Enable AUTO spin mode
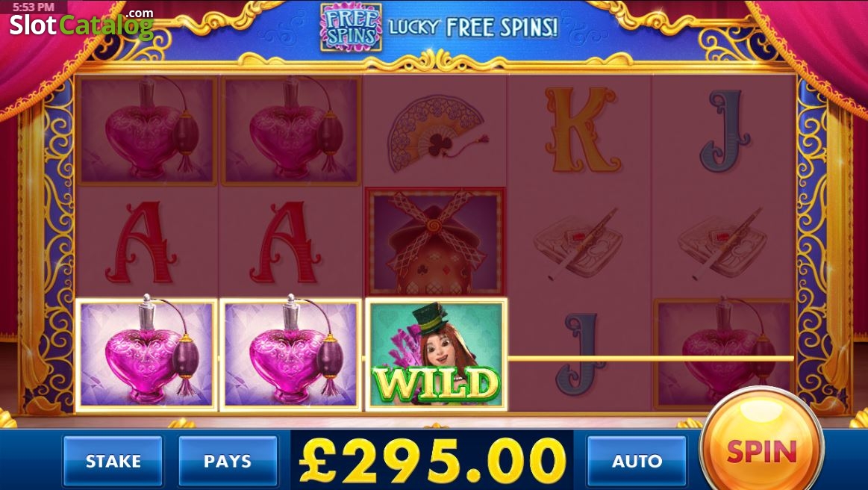Viewport: 868px width, 490px height. coord(637,461)
